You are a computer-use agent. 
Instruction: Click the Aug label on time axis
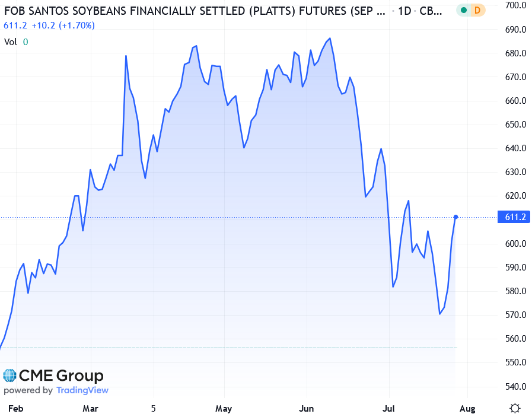point(467,408)
